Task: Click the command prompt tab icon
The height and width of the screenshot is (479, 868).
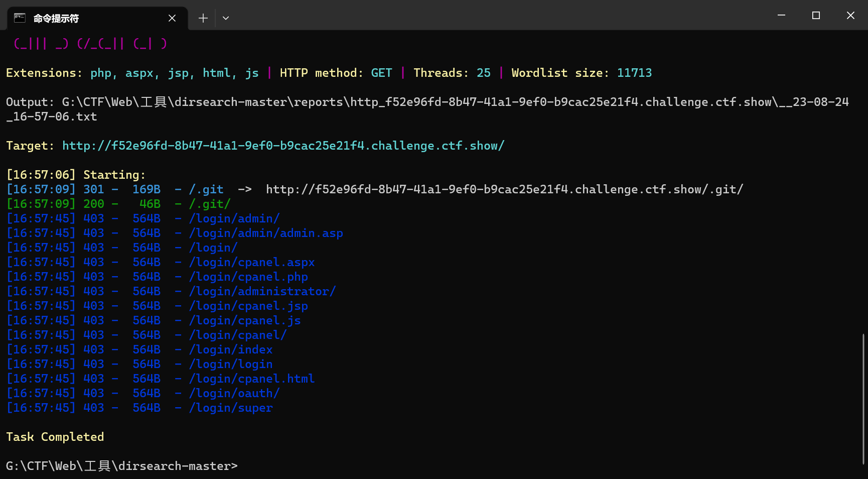Action: point(20,18)
